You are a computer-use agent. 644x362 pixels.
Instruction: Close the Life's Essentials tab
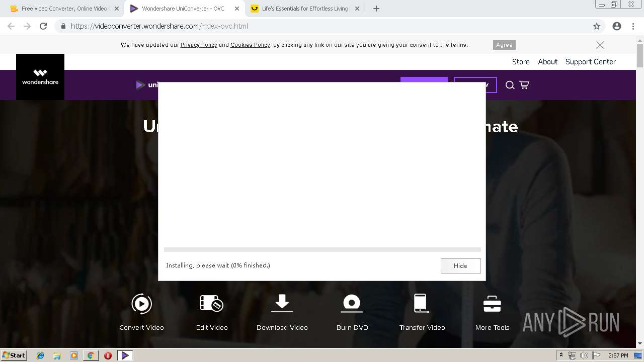click(357, 9)
